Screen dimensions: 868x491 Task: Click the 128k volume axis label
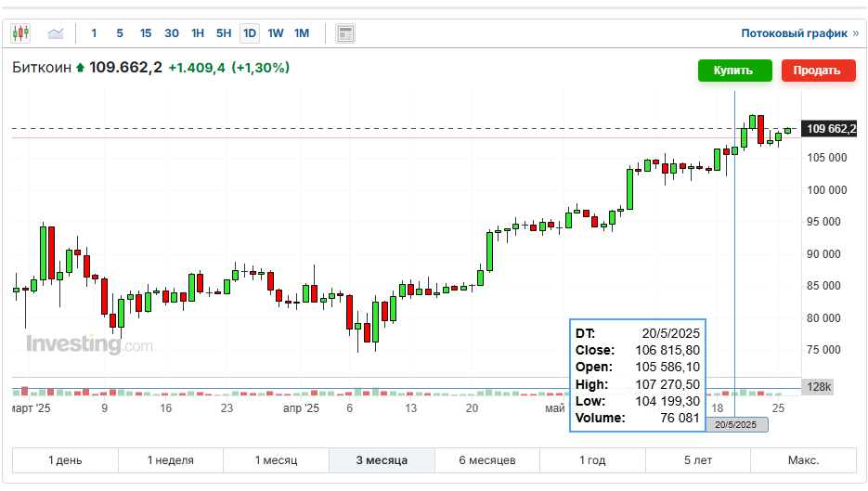click(818, 387)
